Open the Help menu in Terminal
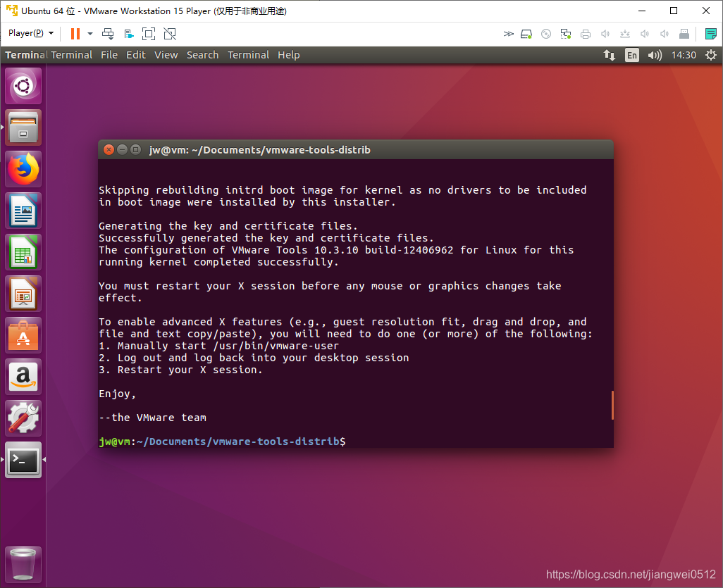 [289, 55]
